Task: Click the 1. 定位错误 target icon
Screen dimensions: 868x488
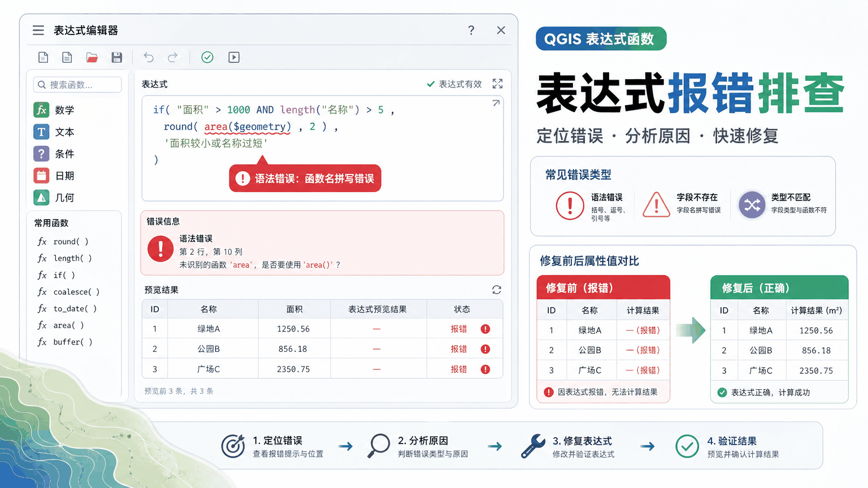Action: [x=233, y=446]
